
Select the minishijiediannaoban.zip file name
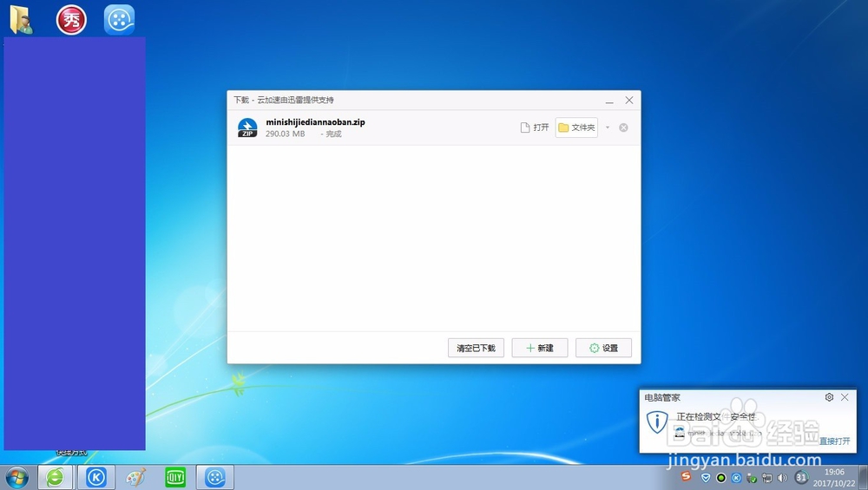[316, 122]
